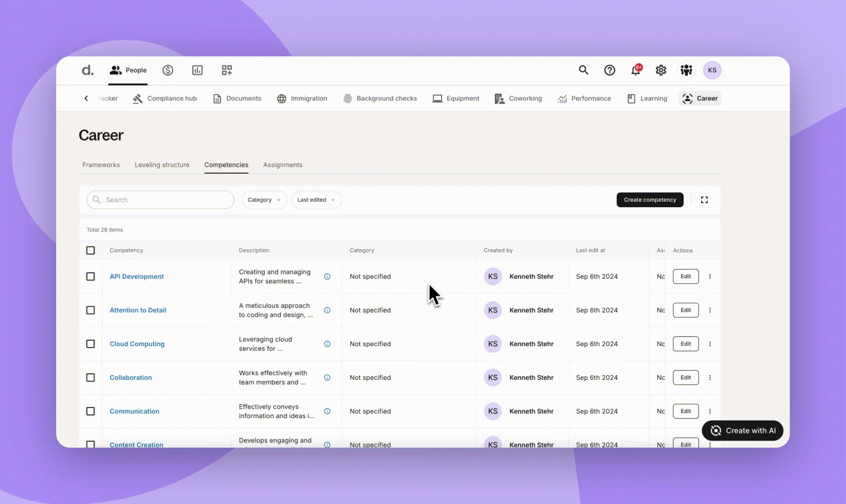Screen dimensions: 846x504
Task: Switch to the Leveling structure tab
Action: pyautogui.click(x=162, y=165)
